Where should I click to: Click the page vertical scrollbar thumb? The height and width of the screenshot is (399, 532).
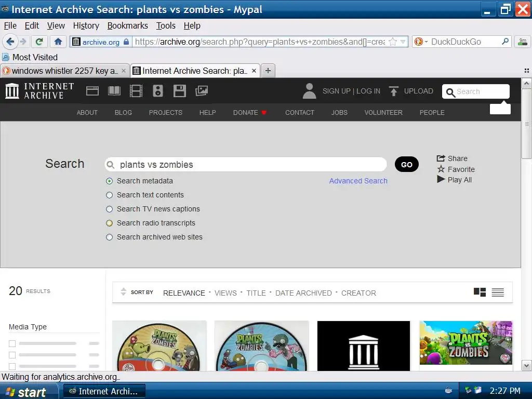tap(526, 124)
